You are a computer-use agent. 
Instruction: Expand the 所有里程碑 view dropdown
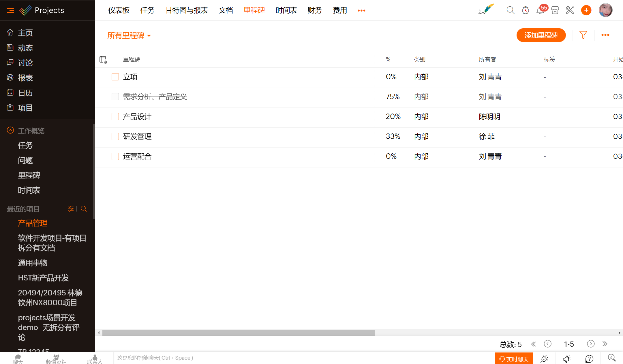[129, 35]
